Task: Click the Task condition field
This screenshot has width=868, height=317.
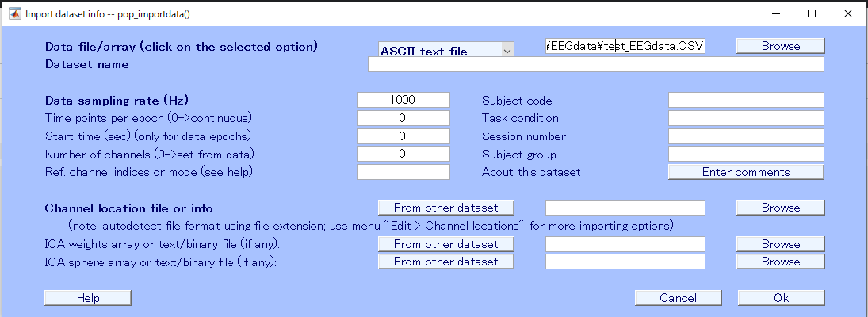Action: click(x=746, y=118)
